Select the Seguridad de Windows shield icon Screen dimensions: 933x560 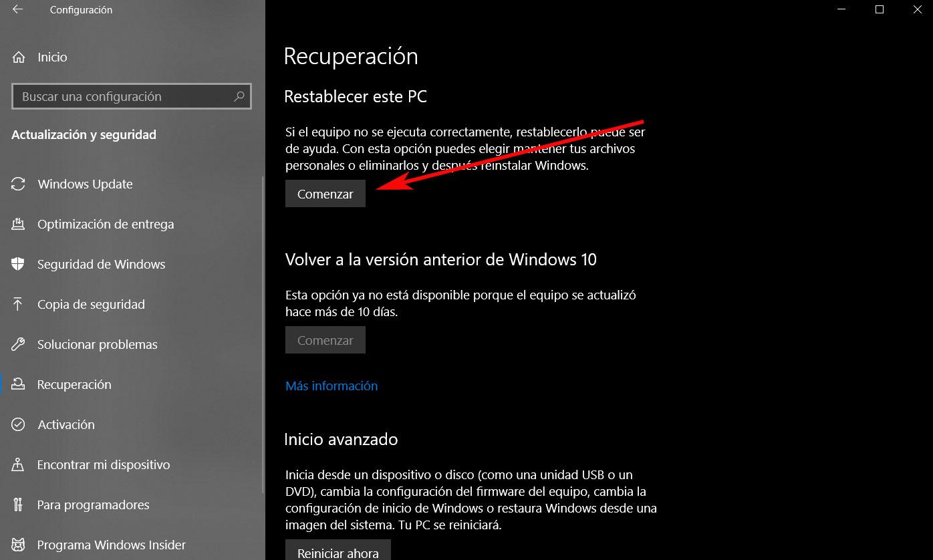pos(19,265)
